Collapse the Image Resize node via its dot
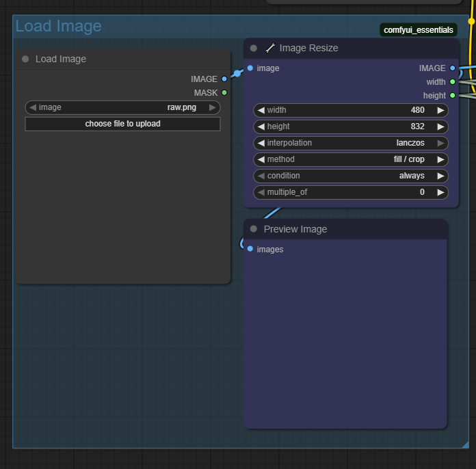The image size is (476, 469). click(x=254, y=48)
